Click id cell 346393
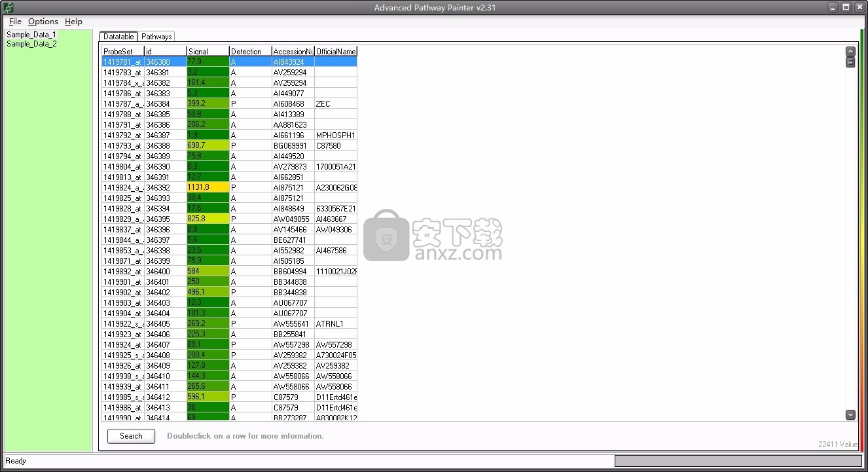This screenshot has height=472, width=868. coord(165,198)
